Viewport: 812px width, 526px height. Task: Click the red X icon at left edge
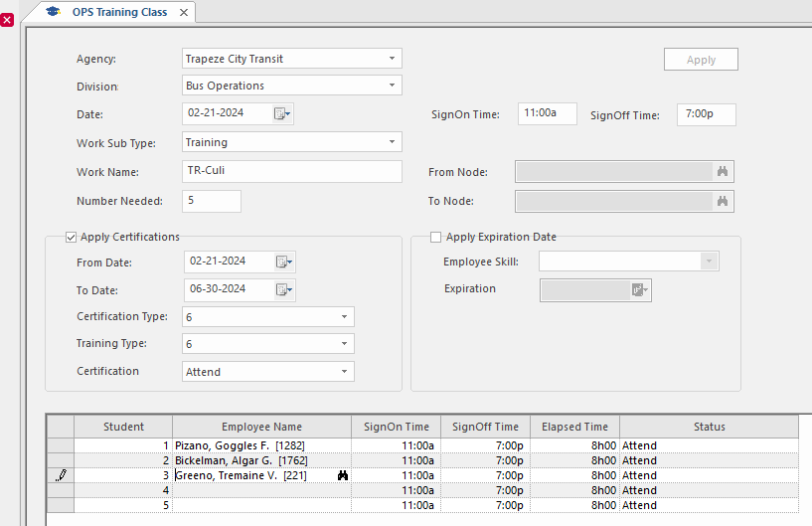point(7,20)
